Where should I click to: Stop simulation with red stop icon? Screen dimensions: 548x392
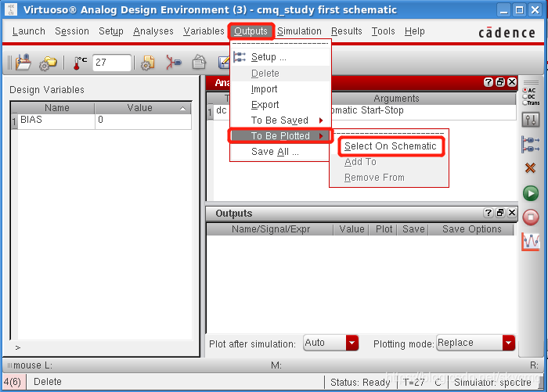(x=531, y=218)
